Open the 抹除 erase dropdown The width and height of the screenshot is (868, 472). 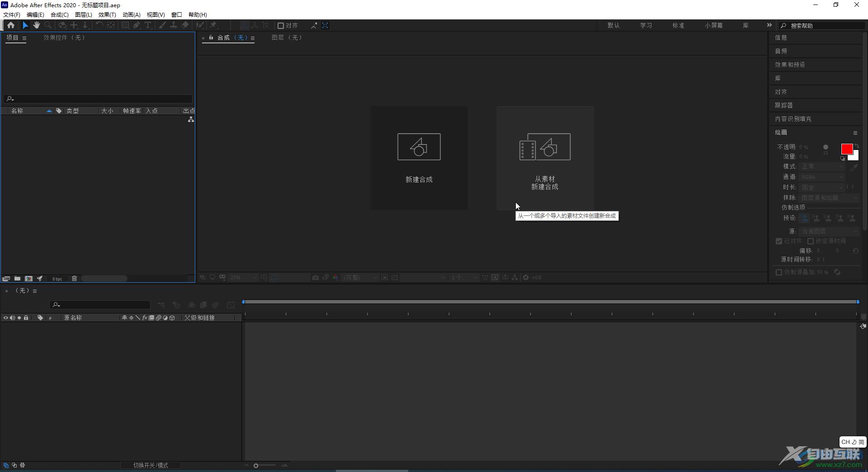(x=829, y=198)
